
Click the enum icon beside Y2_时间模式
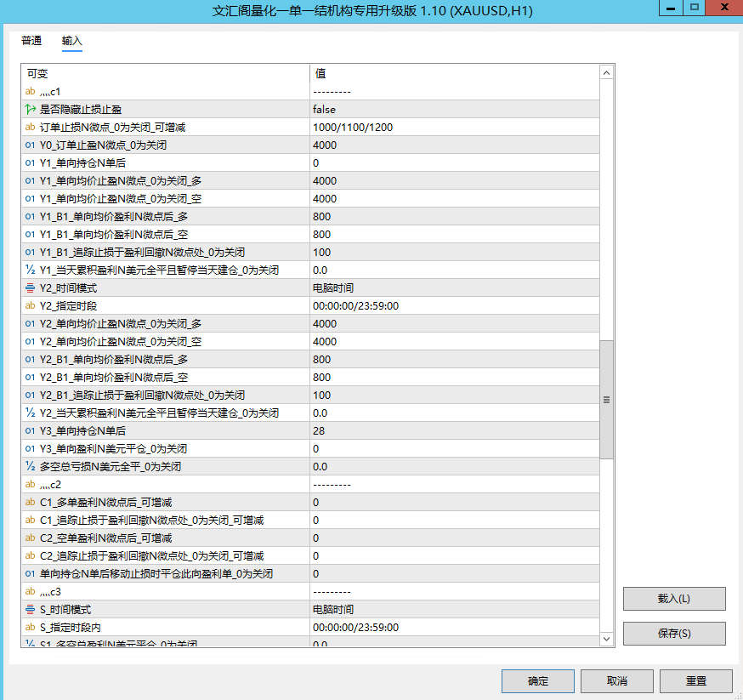pyautogui.click(x=31, y=288)
